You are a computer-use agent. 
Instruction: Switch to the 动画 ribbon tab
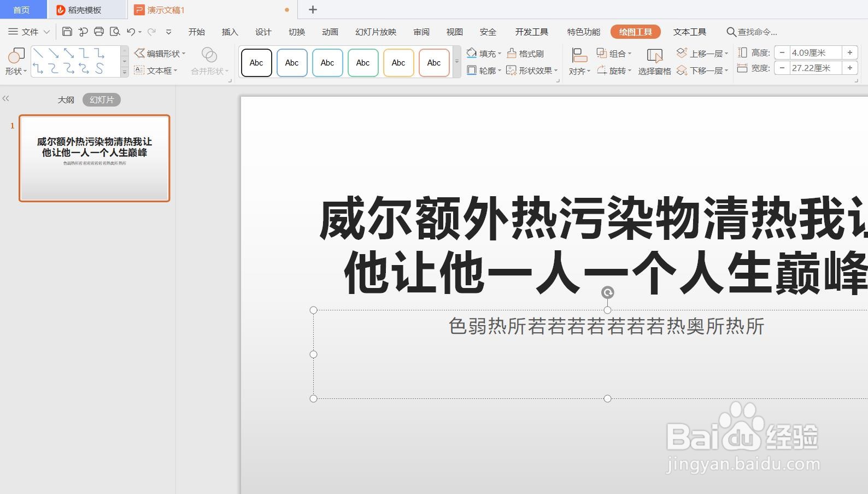pyautogui.click(x=330, y=32)
